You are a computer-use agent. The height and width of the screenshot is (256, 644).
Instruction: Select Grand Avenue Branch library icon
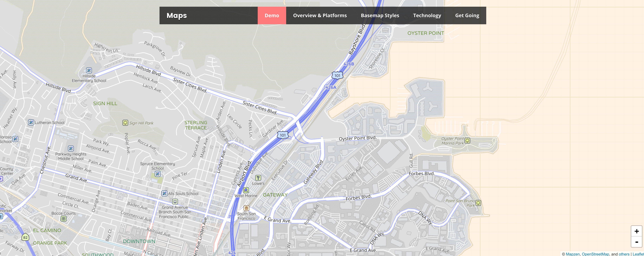click(x=175, y=202)
